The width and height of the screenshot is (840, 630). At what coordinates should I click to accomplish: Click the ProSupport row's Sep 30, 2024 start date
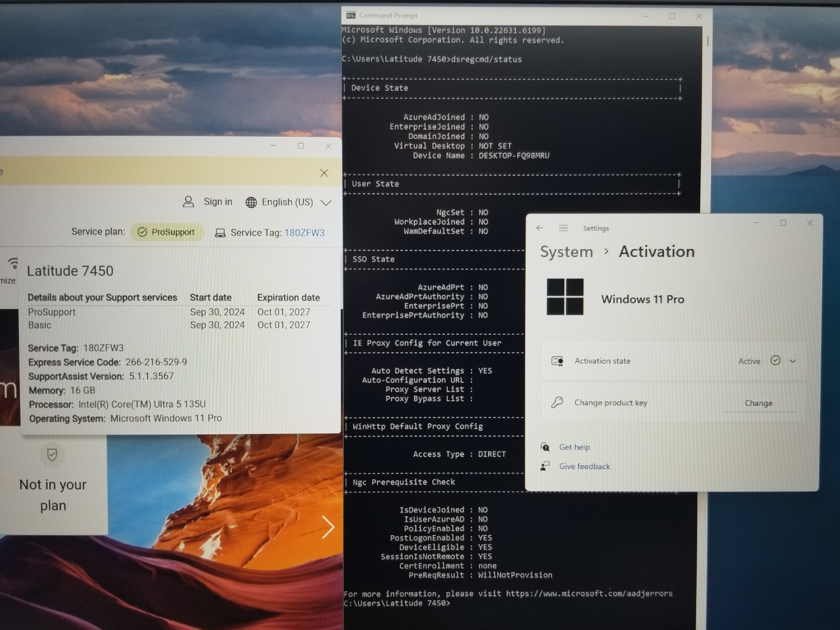coord(217,312)
